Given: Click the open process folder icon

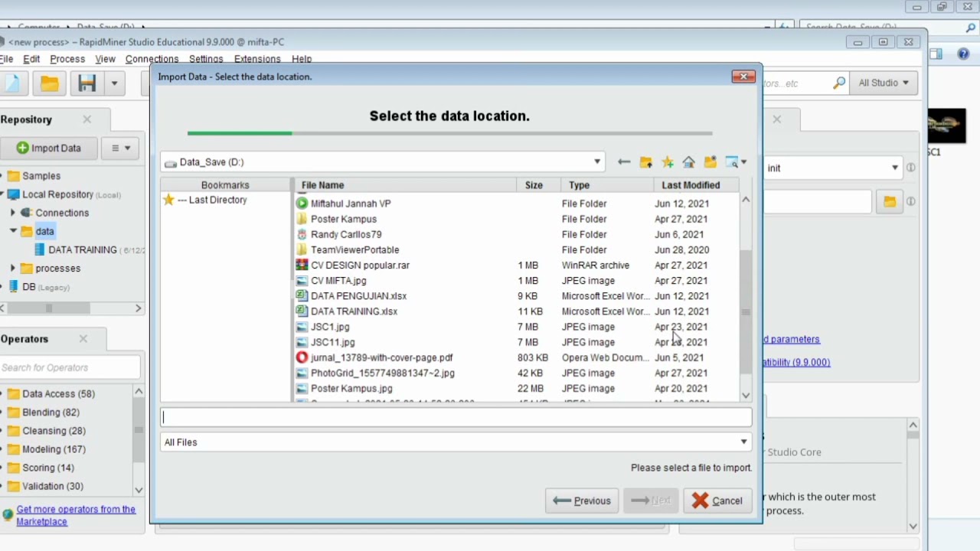Looking at the screenshot, I should 50,83.
